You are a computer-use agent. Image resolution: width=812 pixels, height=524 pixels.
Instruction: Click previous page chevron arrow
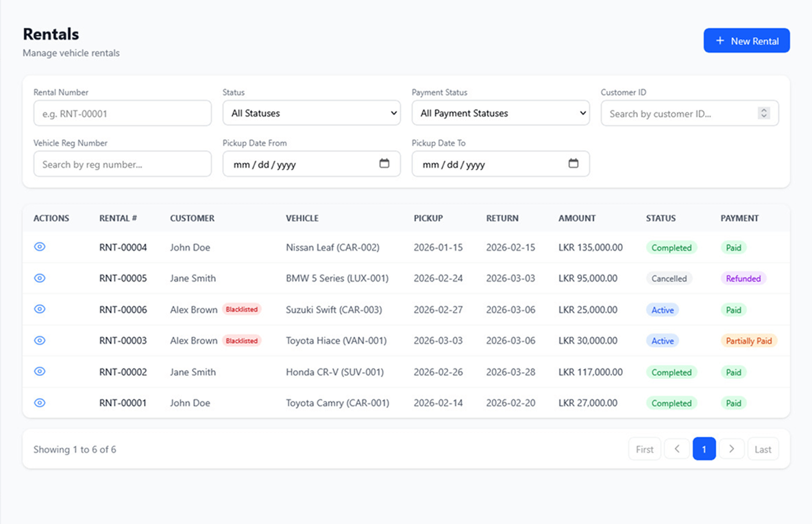point(677,449)
